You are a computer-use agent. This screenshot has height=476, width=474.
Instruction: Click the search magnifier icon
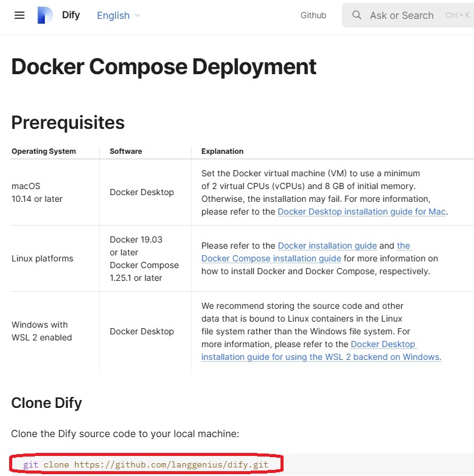pos(357,15)
